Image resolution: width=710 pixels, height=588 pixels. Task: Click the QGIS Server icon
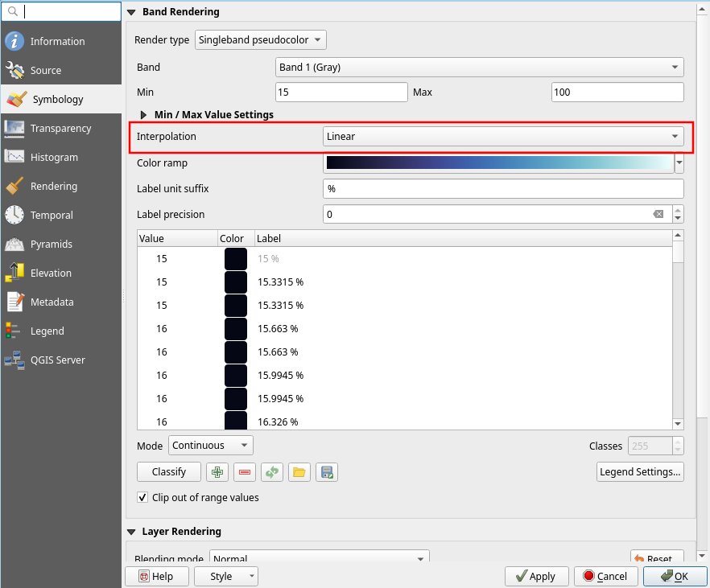[14, 360]
